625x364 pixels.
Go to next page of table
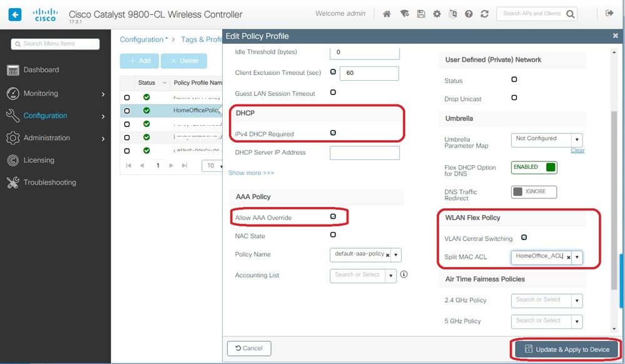pyautogui.click(x=171, y=166)
